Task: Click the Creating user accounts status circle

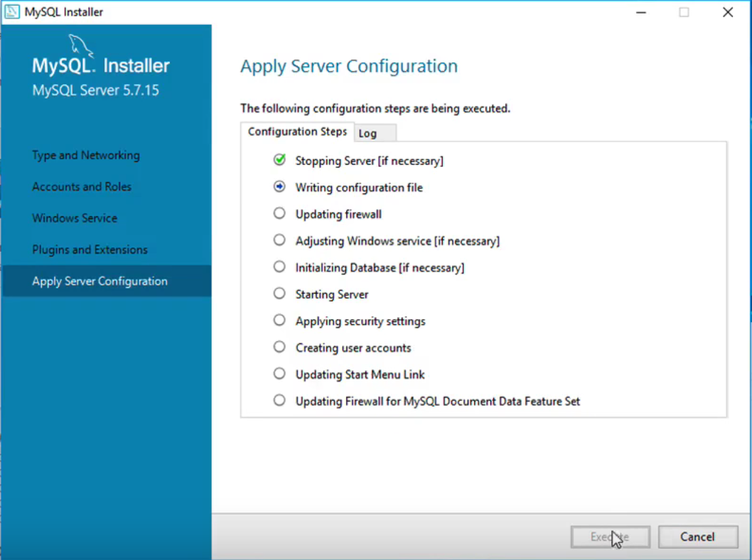Action: (279, 347)
